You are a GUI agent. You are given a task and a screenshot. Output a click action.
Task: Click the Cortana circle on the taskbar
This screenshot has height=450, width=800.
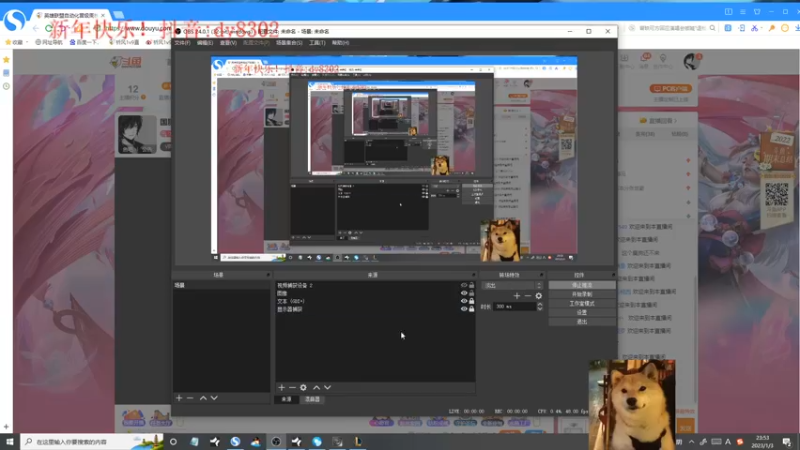click(173, 442)
